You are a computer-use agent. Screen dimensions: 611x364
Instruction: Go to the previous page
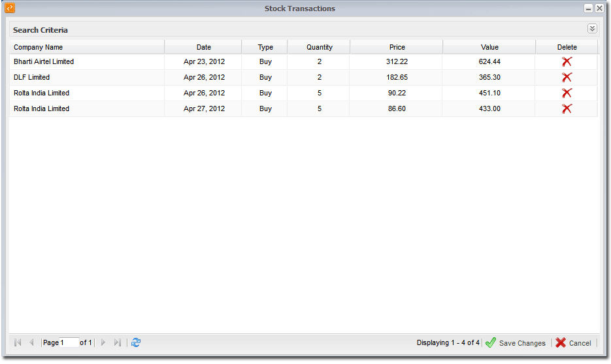(x=31, y=342)
